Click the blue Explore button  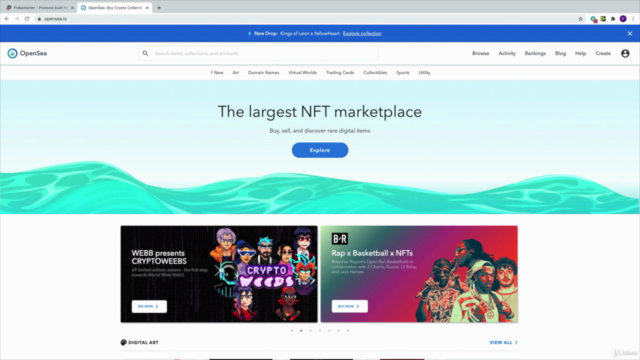[320, 150]
